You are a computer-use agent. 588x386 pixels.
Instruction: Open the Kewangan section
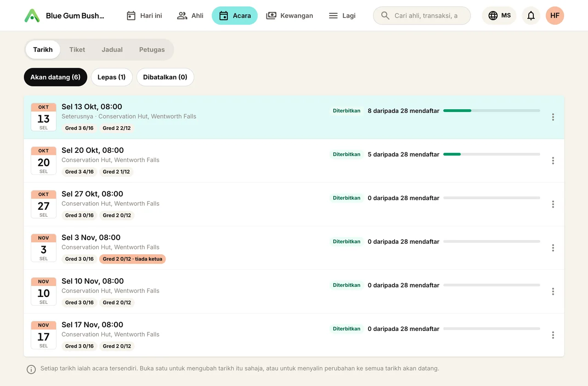[290, 16]
